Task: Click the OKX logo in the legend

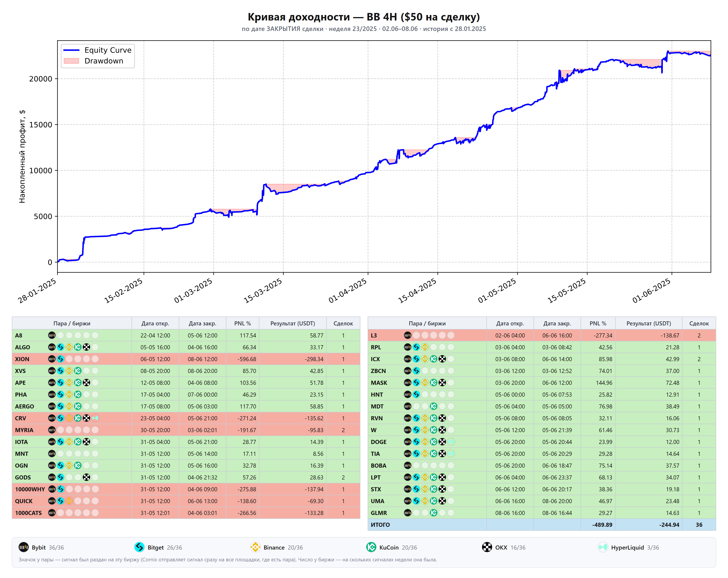Action: [487, 547]
